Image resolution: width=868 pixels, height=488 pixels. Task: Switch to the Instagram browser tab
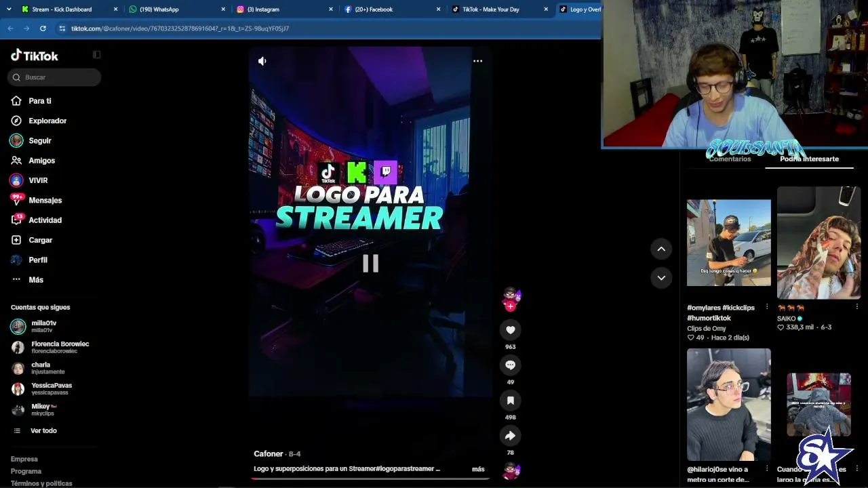(285, 9)
